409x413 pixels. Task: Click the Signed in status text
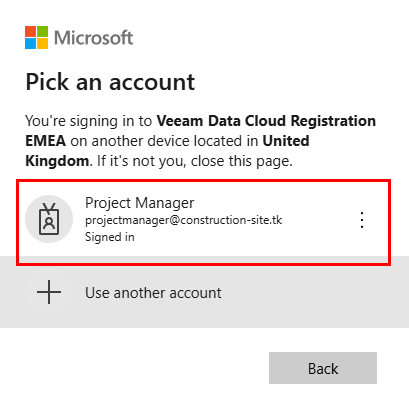110,237
